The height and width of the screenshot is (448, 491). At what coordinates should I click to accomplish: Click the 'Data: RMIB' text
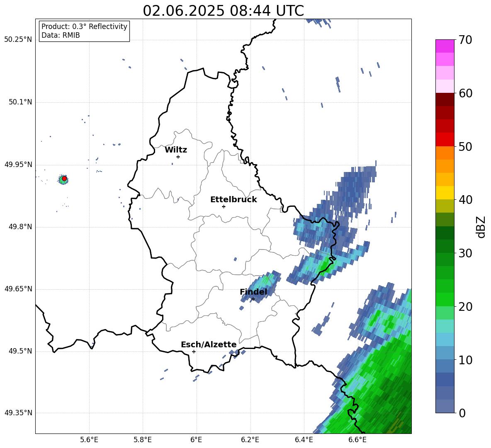pos(61,35)
